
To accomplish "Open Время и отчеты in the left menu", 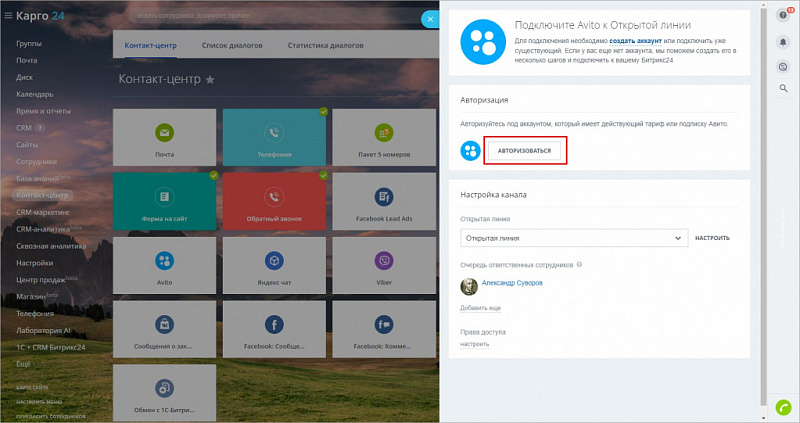I will 43,111.
